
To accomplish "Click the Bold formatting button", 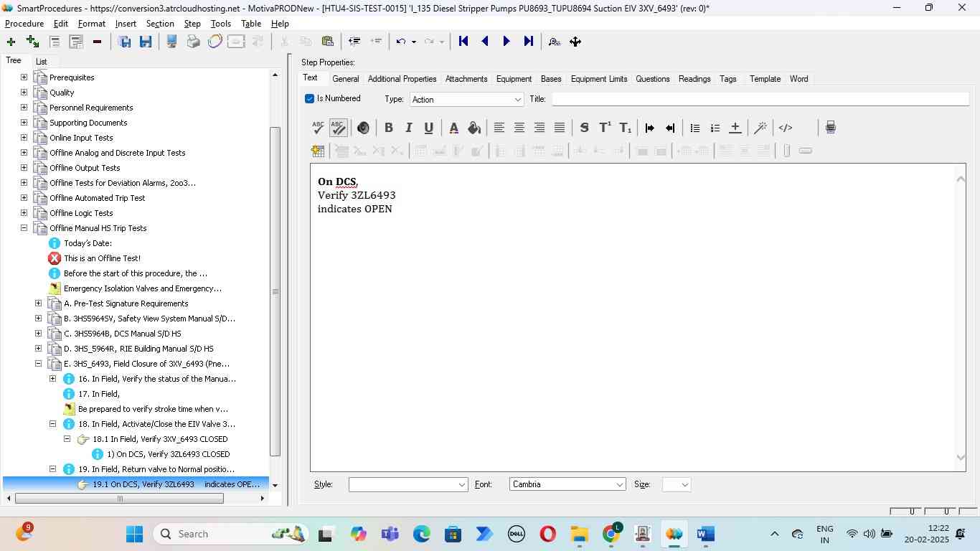I will (388, 128).
